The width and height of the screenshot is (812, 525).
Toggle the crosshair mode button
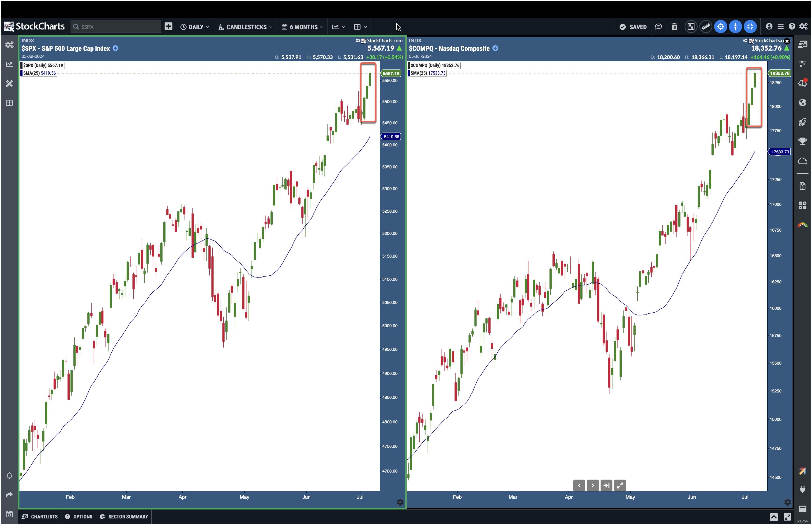[721, 27]
